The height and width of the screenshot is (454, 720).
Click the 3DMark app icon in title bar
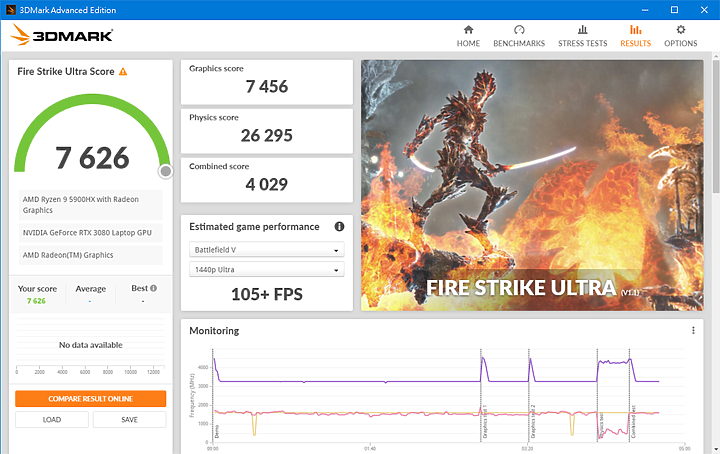coord(11,10)
